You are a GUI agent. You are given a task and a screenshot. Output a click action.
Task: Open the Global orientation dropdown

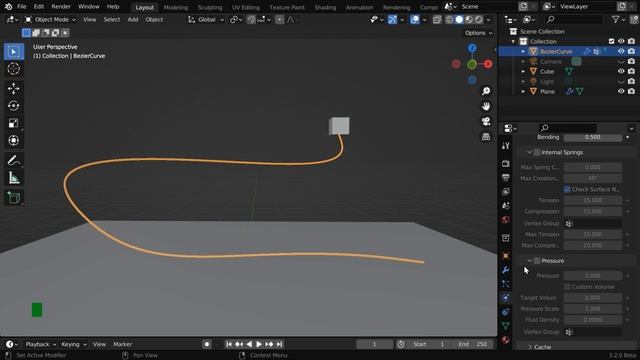point(206,20)
